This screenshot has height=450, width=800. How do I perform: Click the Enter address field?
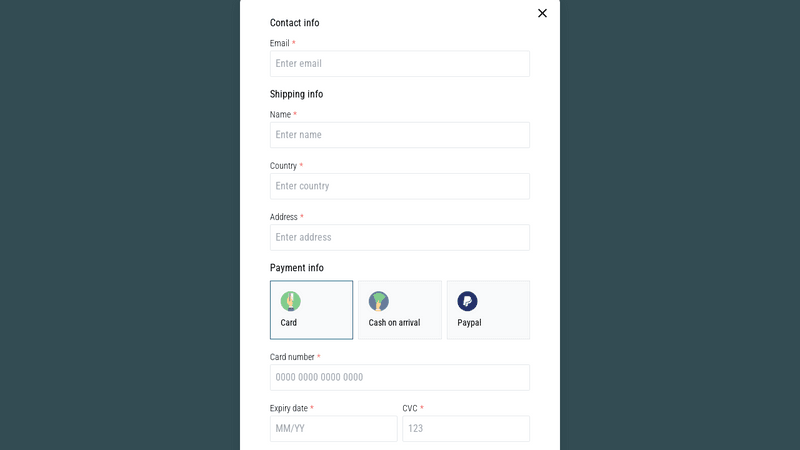pyautogui.click(x=399, y=237)
